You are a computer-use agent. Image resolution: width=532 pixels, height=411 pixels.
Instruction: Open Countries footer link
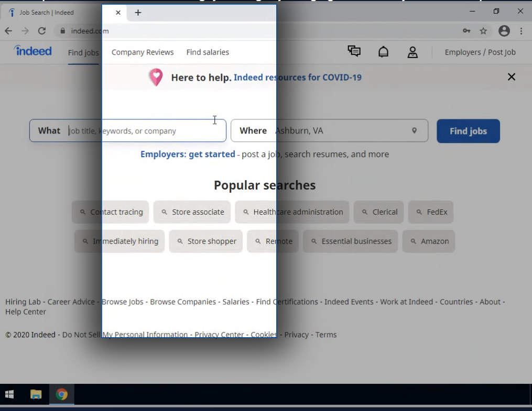tap(457, 302)
